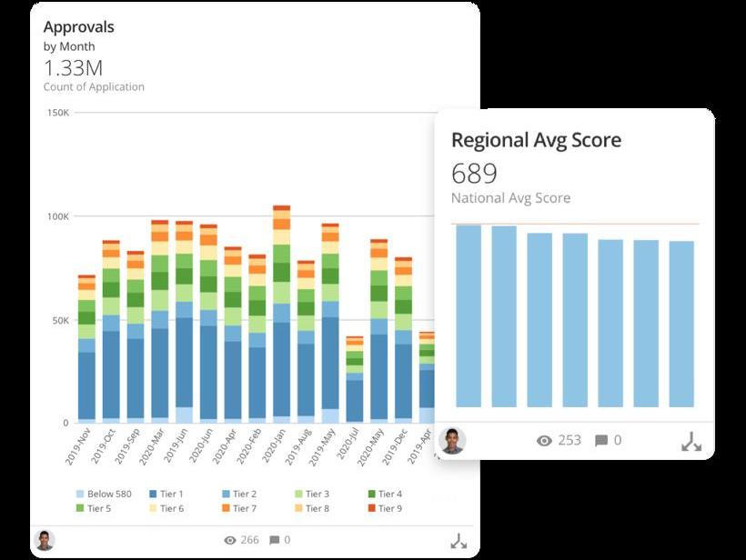
Task: Select the first bar in Regional Avg Score chart
Action: 469,315
